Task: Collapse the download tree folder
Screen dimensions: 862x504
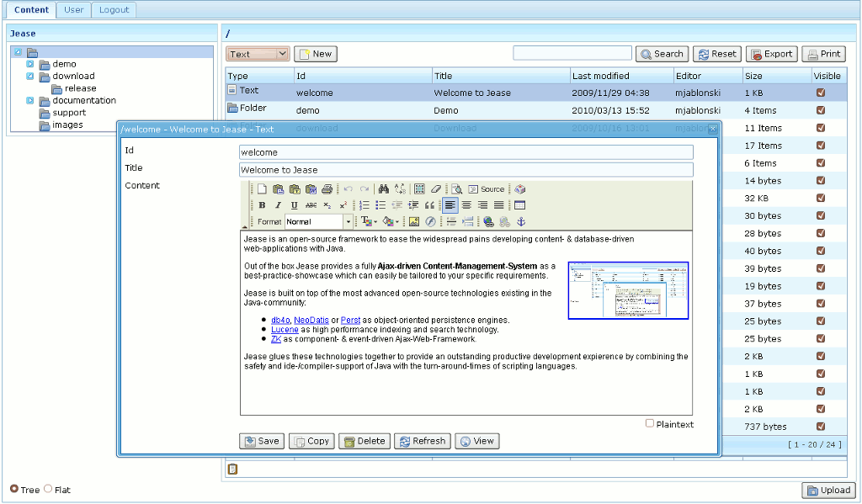Action: pyautogui.click(x=30, y=76)
